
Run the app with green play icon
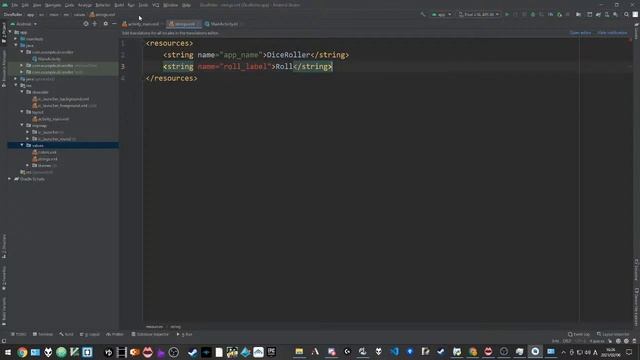coord(507,14)
